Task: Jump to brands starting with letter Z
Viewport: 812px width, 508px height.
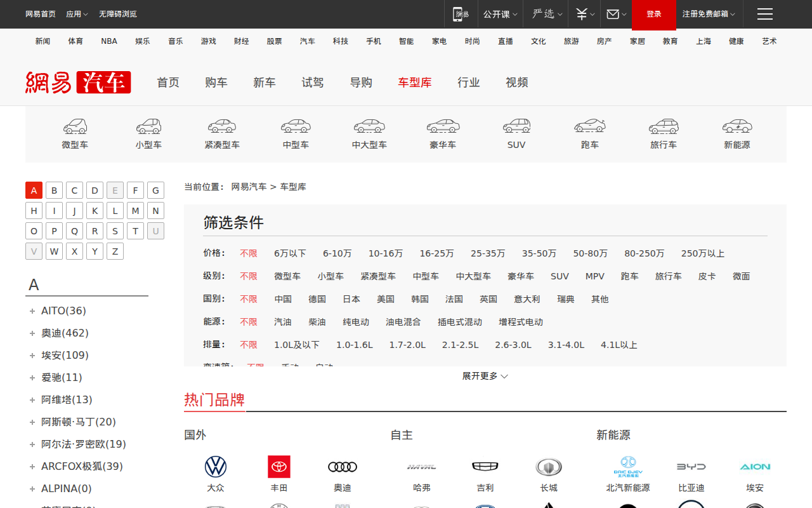Action: point(115,251)
